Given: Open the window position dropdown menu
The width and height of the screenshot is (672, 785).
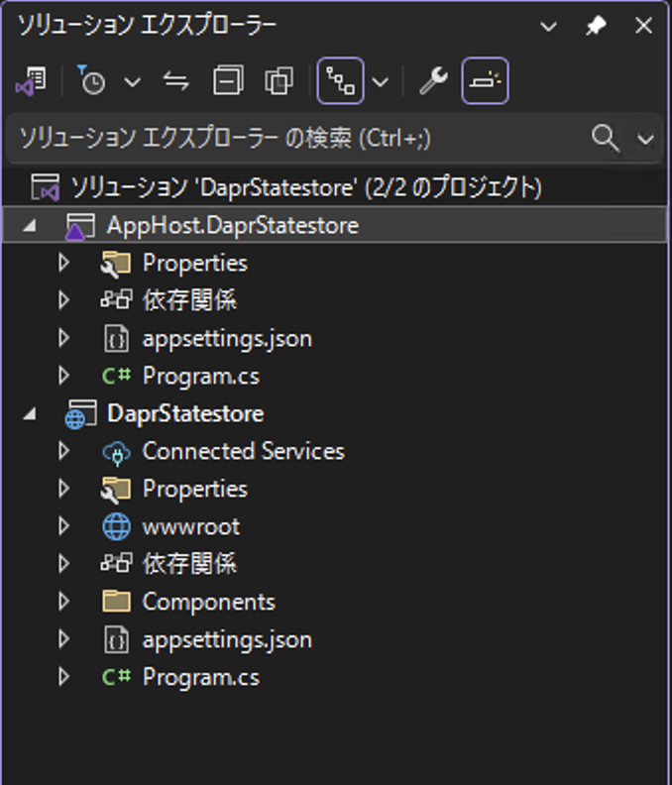Looking at the screenshot, I should click(549, 26).
